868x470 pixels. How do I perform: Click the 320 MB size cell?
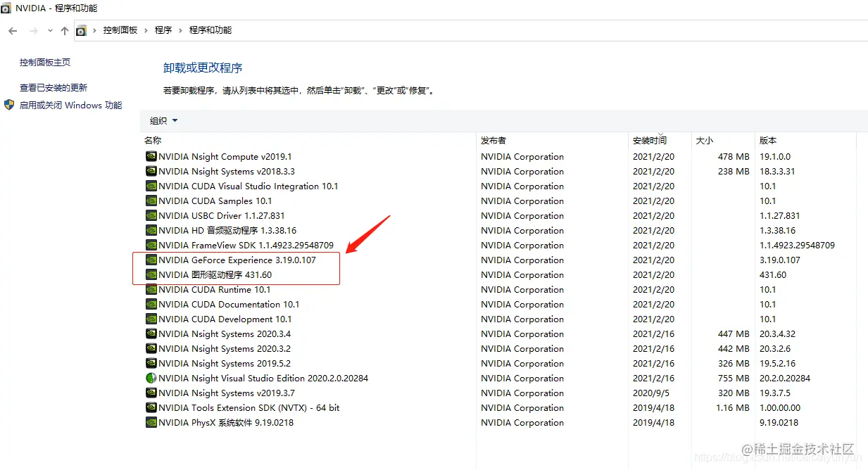[x=734, y=393]
